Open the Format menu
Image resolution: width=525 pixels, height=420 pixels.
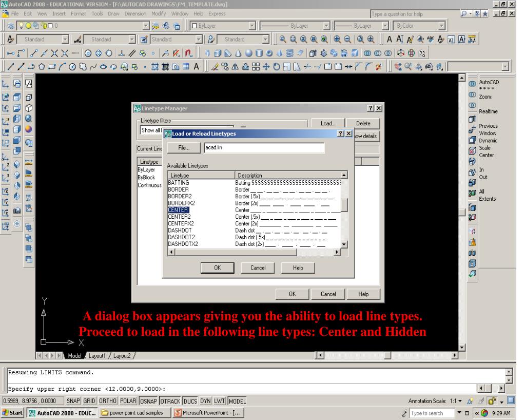[x=79, y=14]
